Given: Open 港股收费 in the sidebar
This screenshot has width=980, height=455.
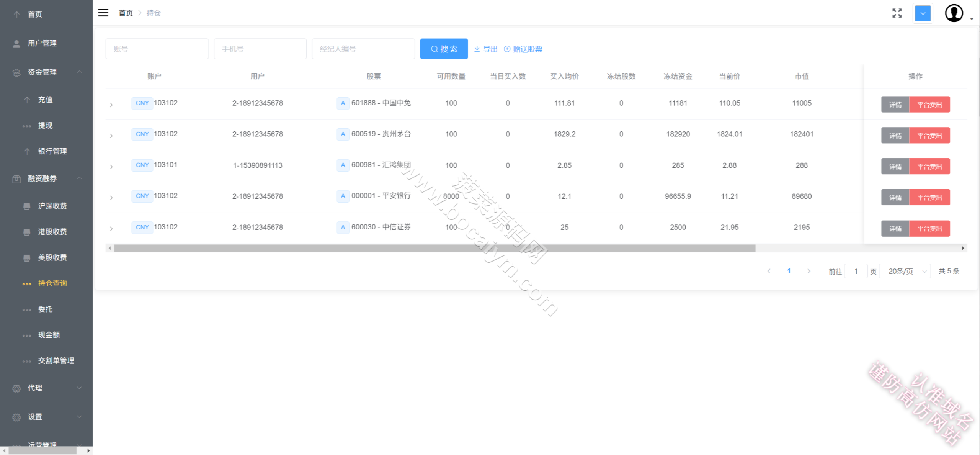Looking at the screenshot, I should [46, 232].
